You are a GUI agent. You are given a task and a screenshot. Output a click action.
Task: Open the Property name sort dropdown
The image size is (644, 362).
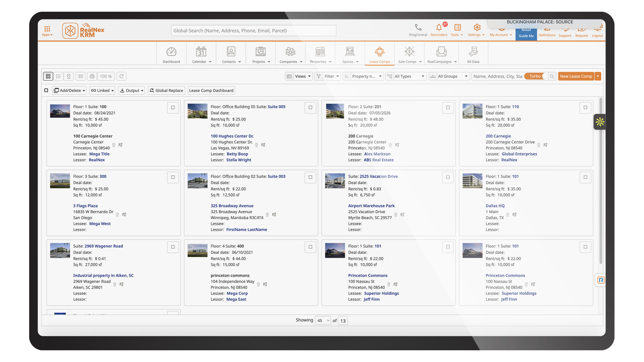(x=367, y=76)
